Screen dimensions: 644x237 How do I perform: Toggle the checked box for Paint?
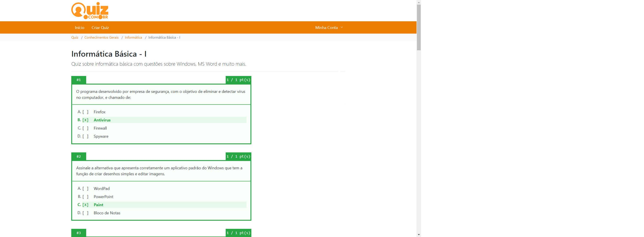coord(86,205)
